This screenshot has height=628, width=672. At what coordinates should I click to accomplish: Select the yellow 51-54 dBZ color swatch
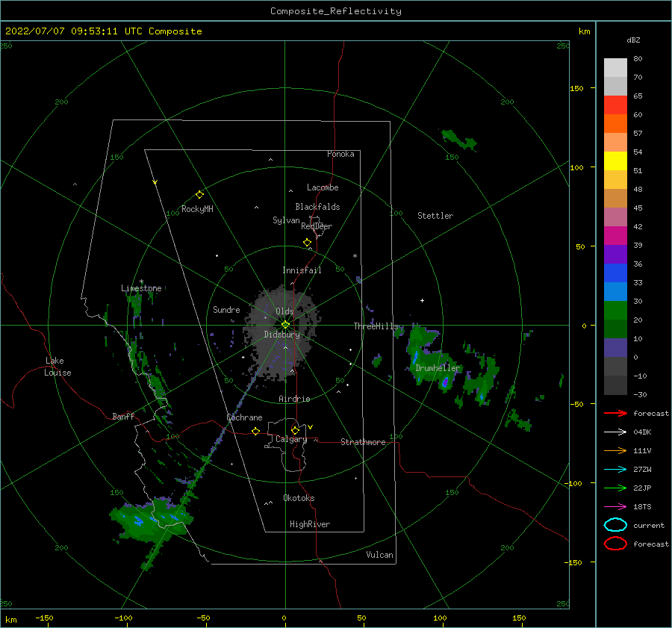(615, 161)
